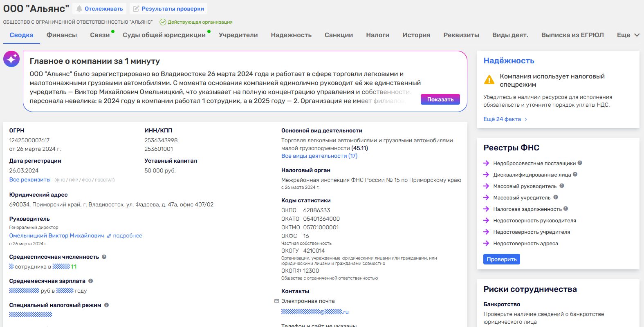Click the Показать button

[440, 99]
